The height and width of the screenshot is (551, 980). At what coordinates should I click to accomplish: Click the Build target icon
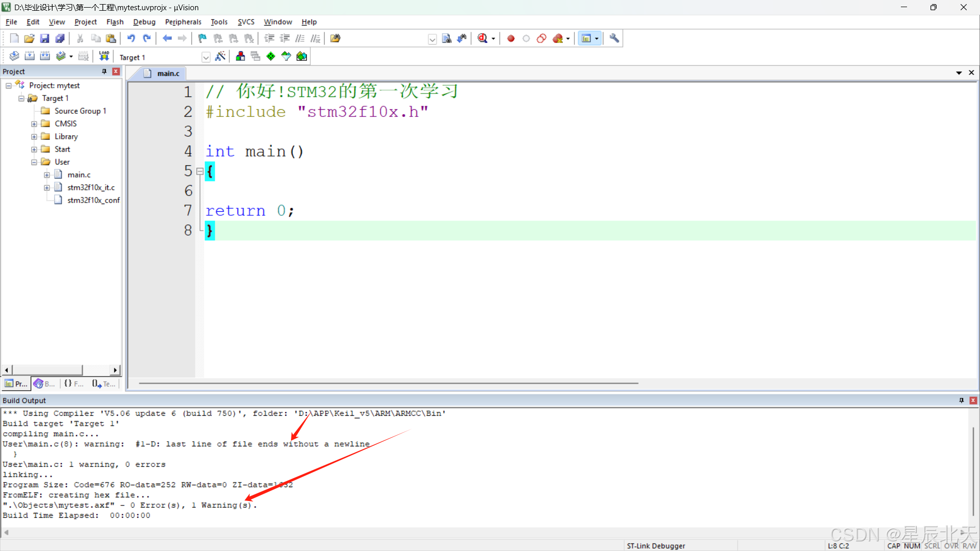[x=30, y=56]
